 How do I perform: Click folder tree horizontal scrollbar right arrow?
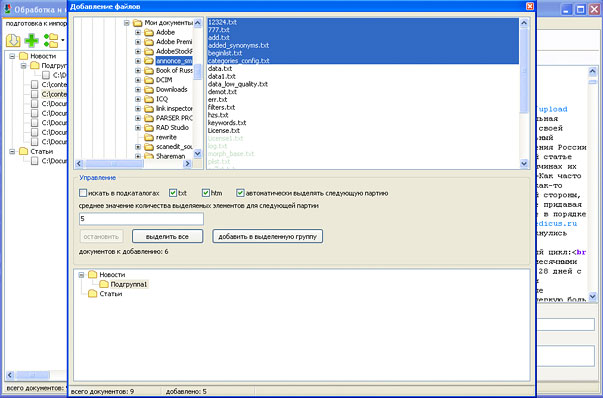pyautogui.click(x=187, y=164)
